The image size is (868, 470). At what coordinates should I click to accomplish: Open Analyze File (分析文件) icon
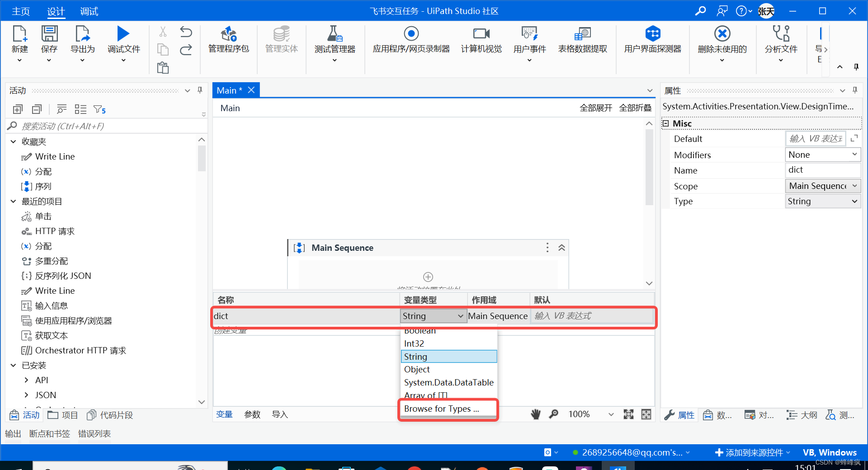pos(781,34)
